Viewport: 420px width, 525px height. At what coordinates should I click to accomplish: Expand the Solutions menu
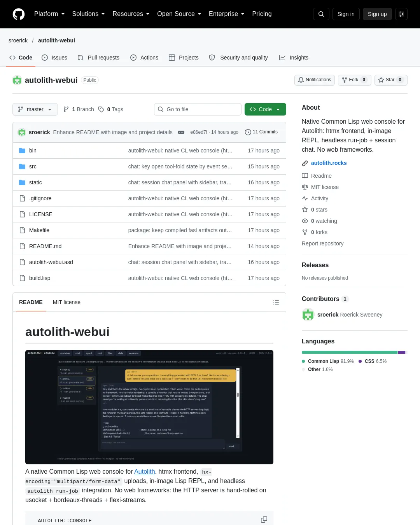88,14
